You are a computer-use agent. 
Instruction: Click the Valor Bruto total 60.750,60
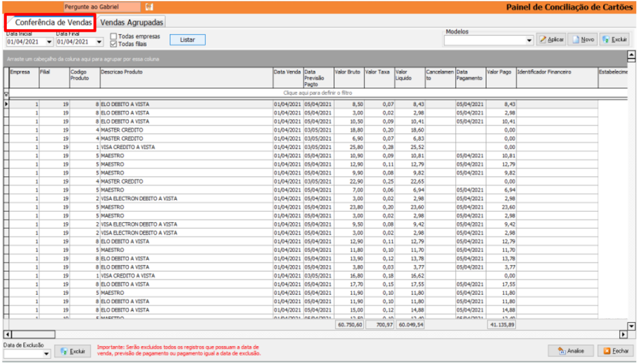tap(350, 325)
